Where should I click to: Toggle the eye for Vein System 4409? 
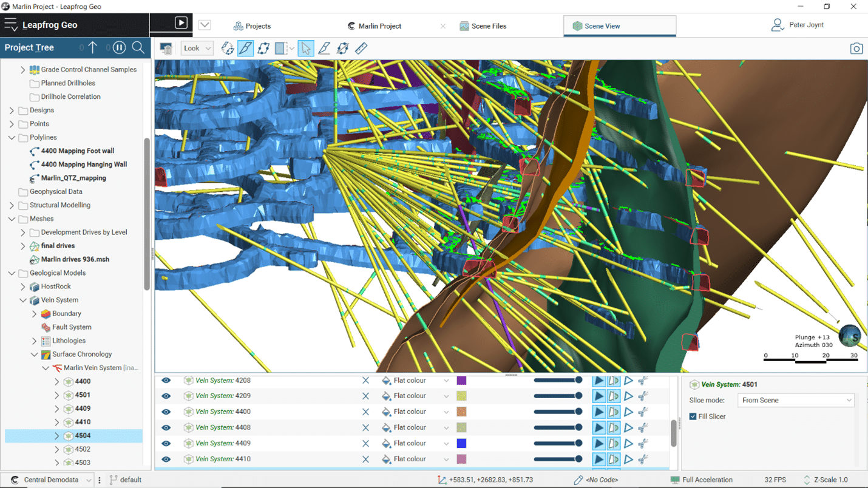pyautogui.click(x=166, y=443)
